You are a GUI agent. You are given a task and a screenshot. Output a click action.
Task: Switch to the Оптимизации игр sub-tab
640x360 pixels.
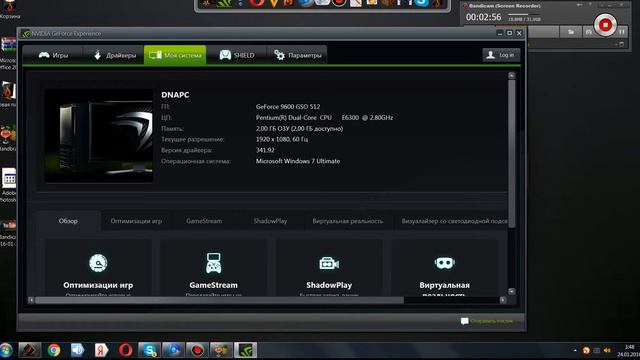136,221
